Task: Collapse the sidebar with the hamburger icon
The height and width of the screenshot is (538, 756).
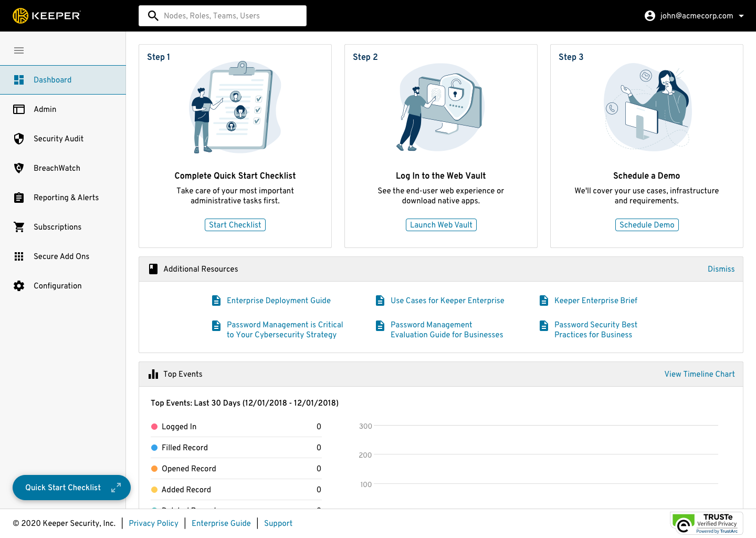Action: tap(19, 50)
